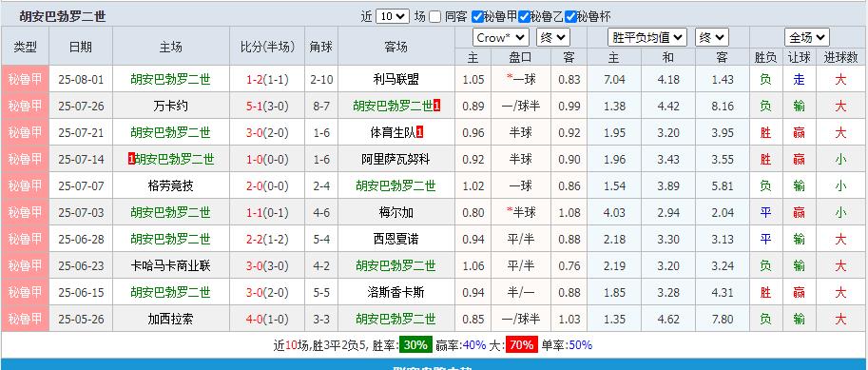Open the 2-0(0-0) score on 25-07-07
Image resolution: width=868 pixels, height=370 pixels.
pos(267,186)
